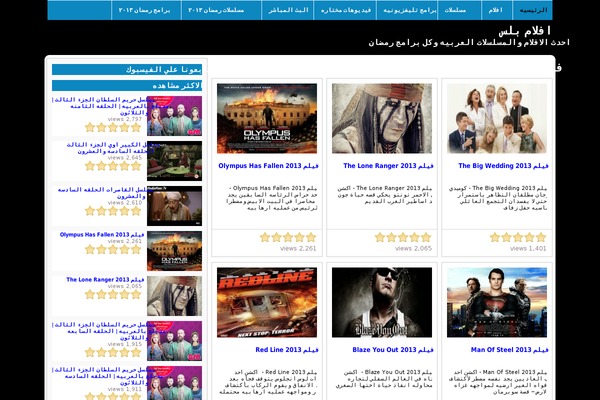This screenshot has width=600, height=400.
Task: Rate the 1,915-views sidebar item using its stars
Action: [113, 352]
